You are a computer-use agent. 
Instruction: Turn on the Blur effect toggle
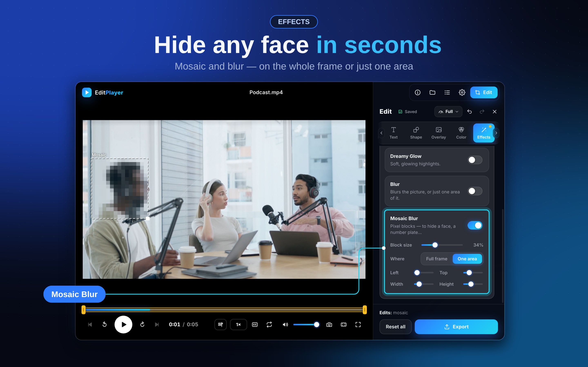click(x=475, y=191)
